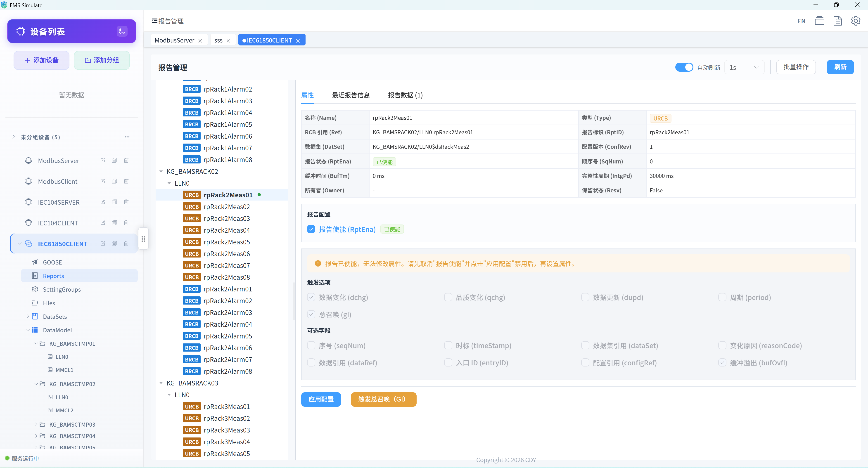Image resolution: width=868 pixels, height=468 pixels.
Task: Collapse IEC61850CLIENT device node
Action: [19, 243]
